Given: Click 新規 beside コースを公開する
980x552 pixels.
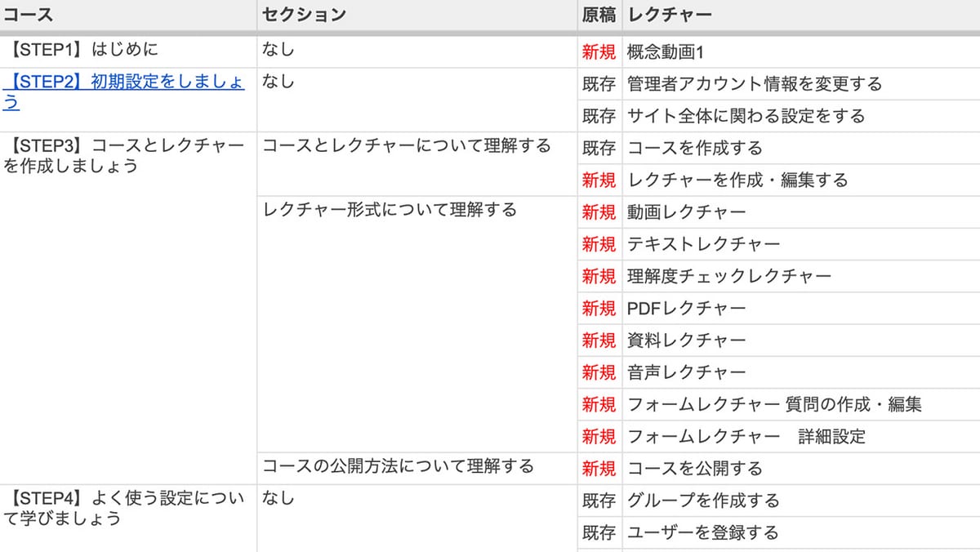Looking at the screenshot, I should click(599, 469).
